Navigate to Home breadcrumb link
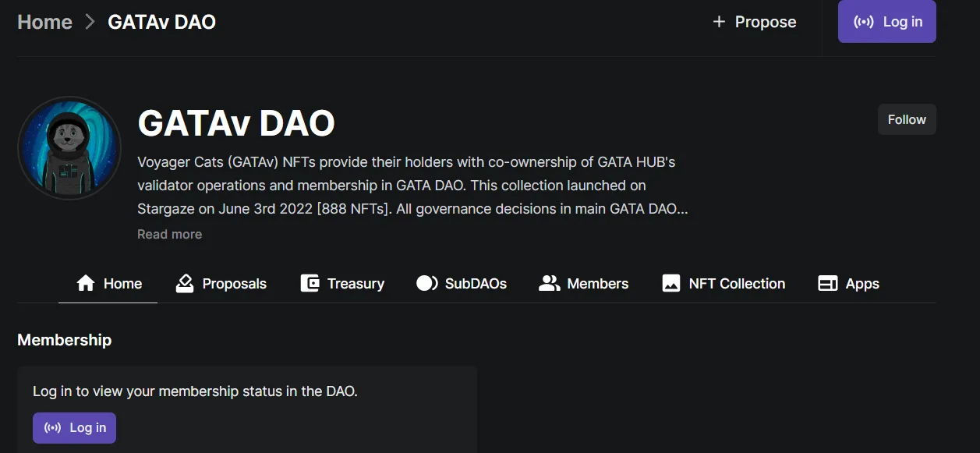 pyautogui.click(x=44, y=22)
